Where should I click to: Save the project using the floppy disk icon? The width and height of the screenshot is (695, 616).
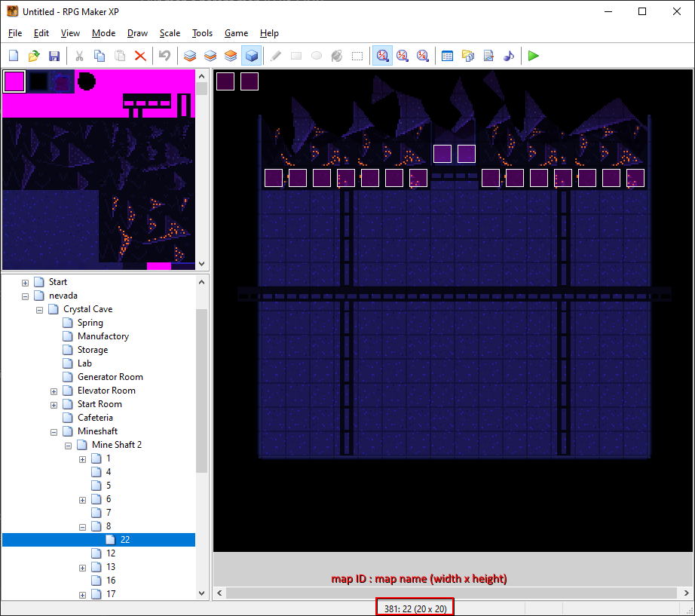point(54,56)
